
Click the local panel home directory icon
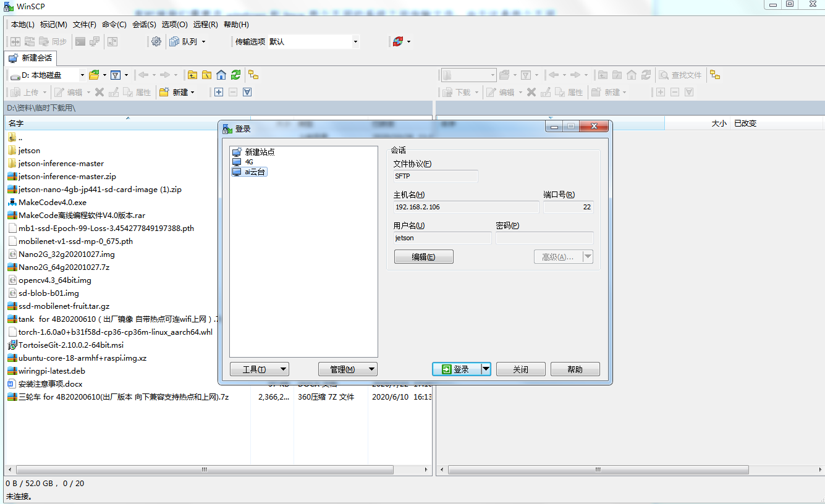[221, 75]
